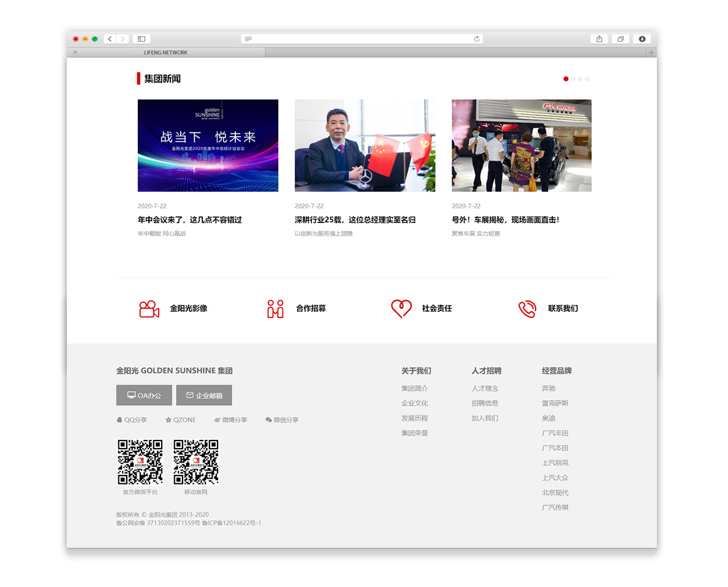Select the second news carousel dot
Viewport: 728px width, 587px height.
click(x=573, y=79)
